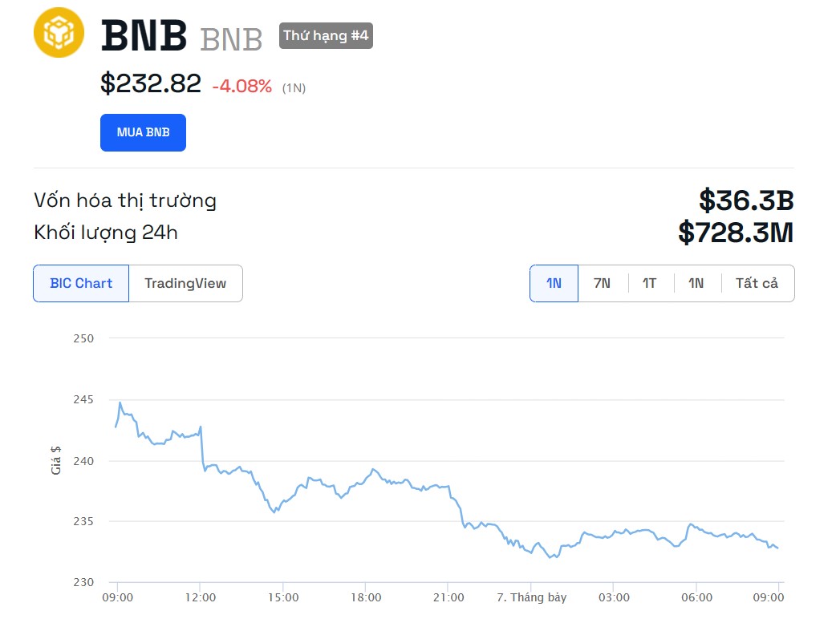This screenshot has height=627, width=840.
Task: Click the chart line's endpoint at 09:00
Action: pos(777,548)
